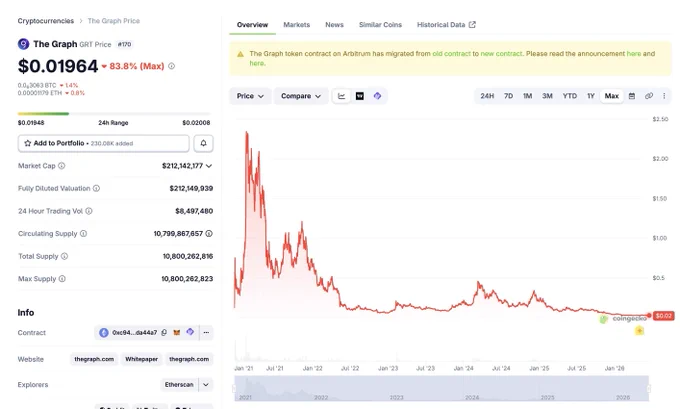The width and height of the screenshot is (680, 409).
Task: Switch to the Similar Coins tab
Action: click(380, 25)
